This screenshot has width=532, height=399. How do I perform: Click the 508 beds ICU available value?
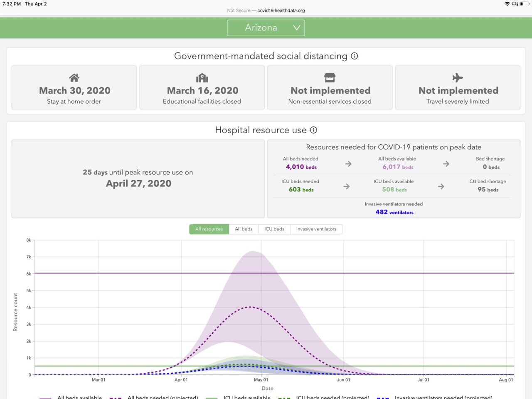coord(394,190)
